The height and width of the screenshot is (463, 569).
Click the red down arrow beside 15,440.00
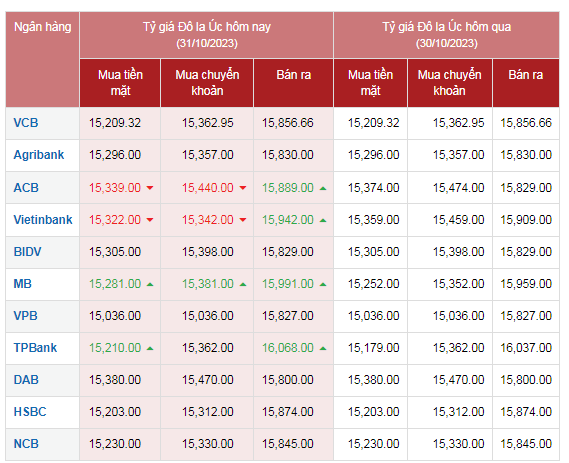tap(243, 188)
